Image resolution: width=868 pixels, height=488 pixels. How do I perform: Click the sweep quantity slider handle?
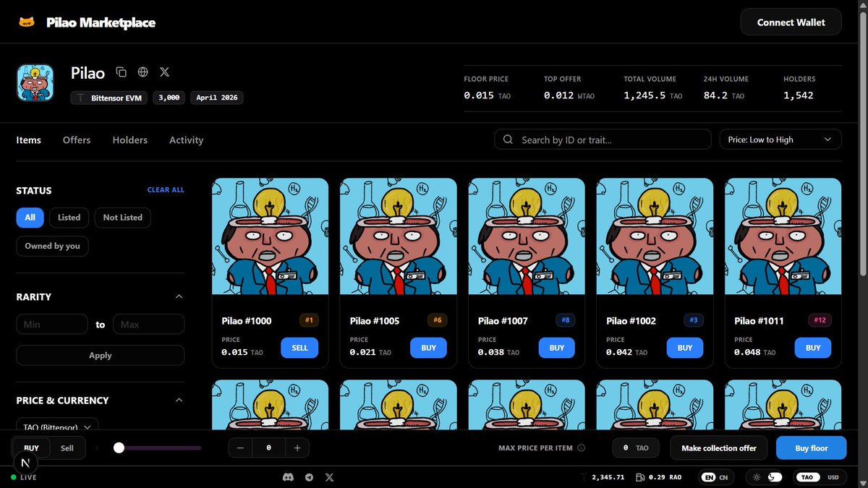(x=119, y=448)
